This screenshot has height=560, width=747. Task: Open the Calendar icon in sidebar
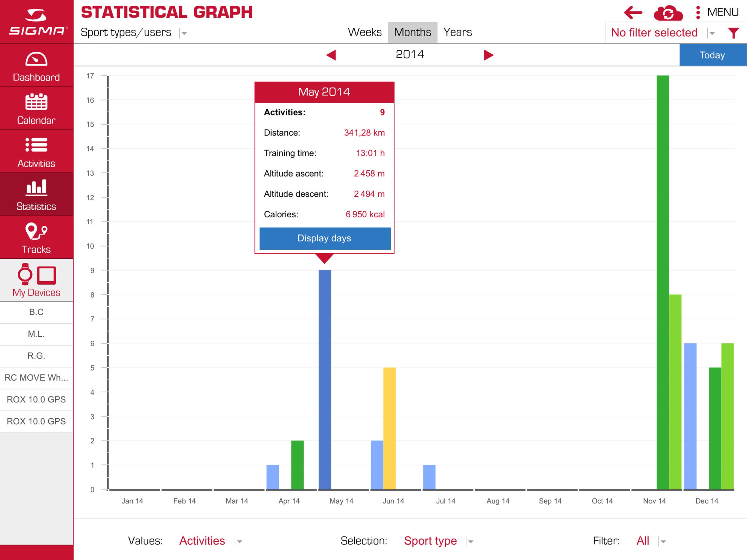coord(36,102)
